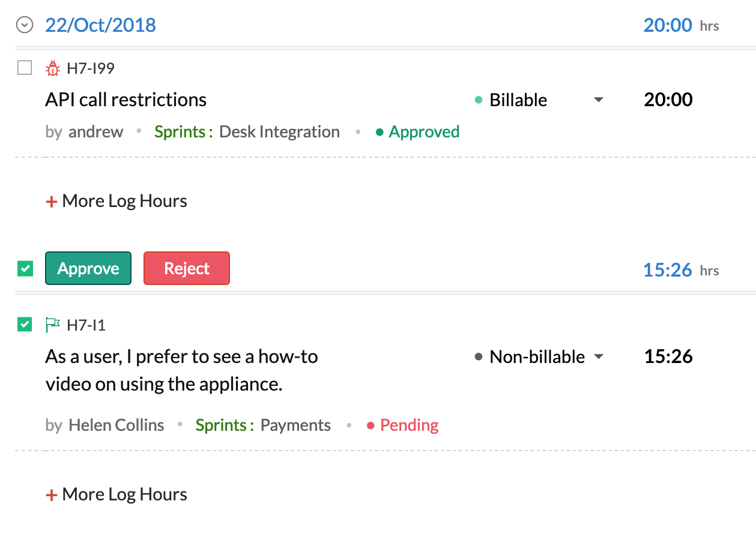
Task: Click the red dot beside Pending status
Action: (370, 426)
